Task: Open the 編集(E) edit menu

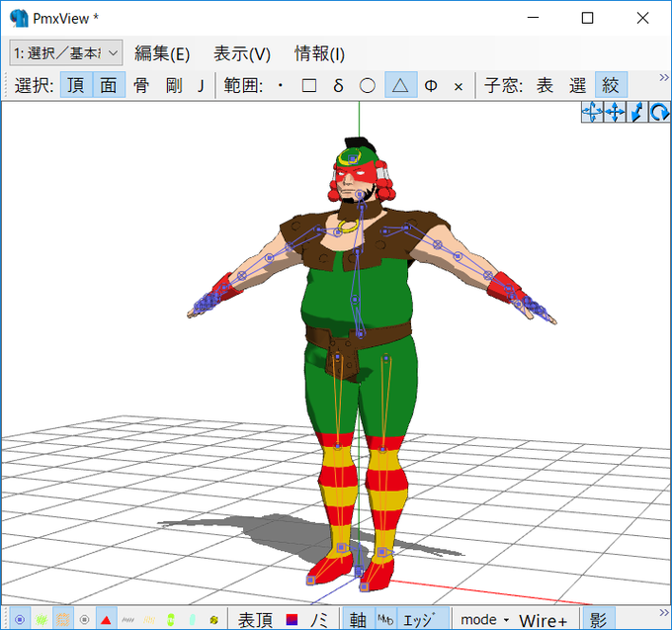Action: pyautogui.click(x=162, y=54)
